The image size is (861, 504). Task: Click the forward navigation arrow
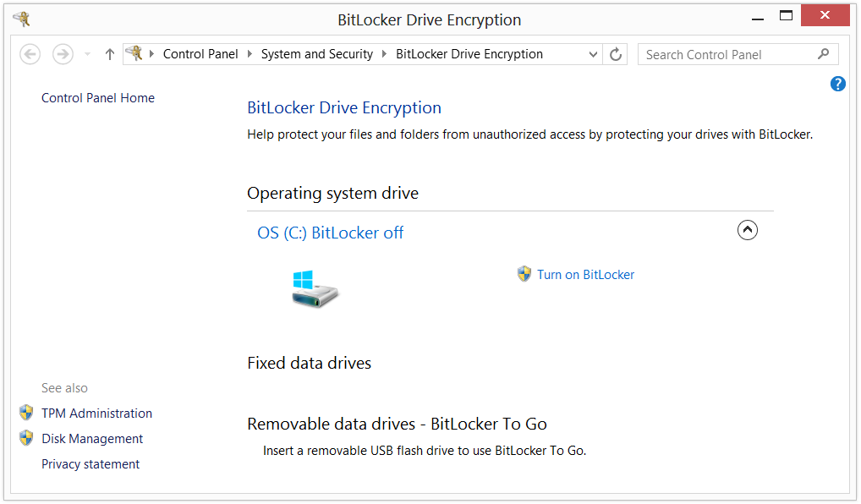pos(63,54)
